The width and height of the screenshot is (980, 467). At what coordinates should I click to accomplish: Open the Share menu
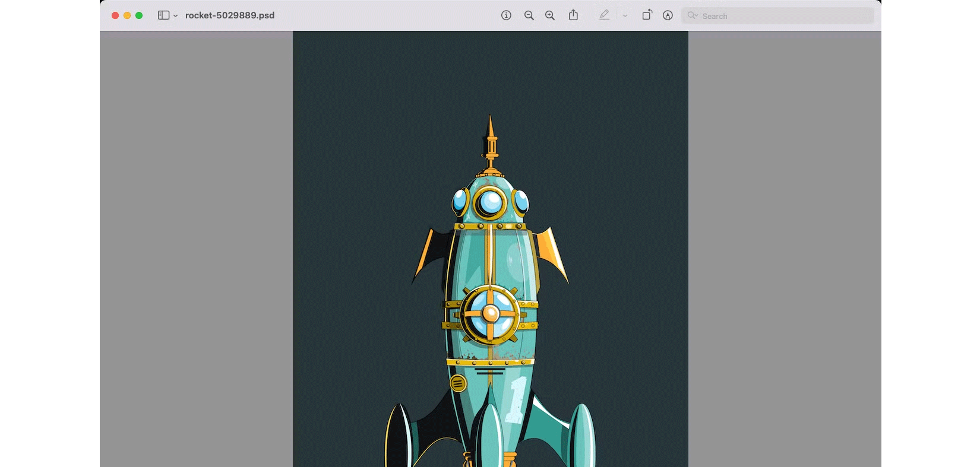pos(573,15)
